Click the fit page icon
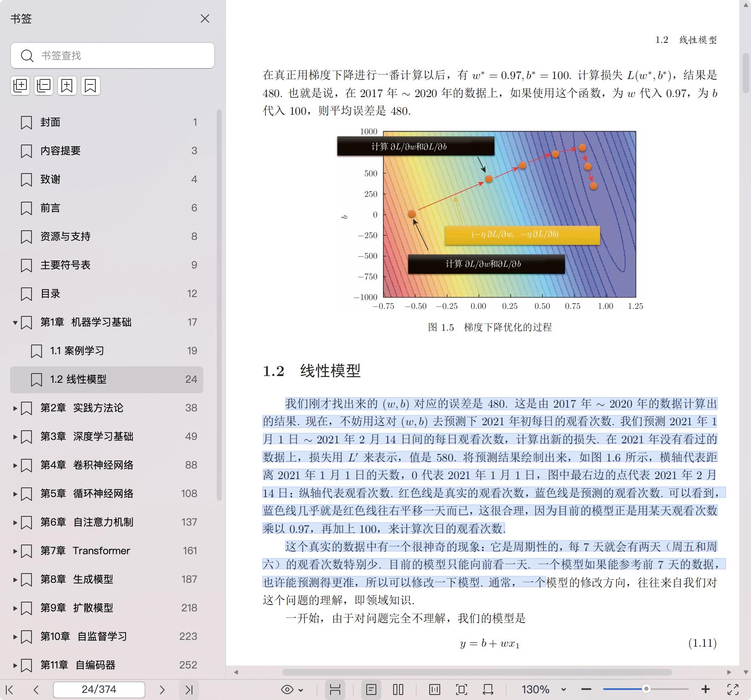This screenshot has width=751, height=700. (x=461, y=689)
